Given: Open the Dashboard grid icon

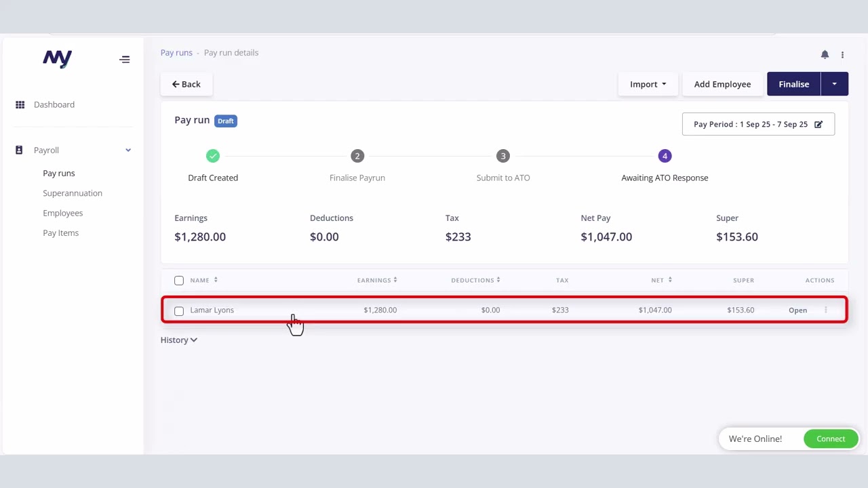Looking at the screenshot, I should click(20, 104).
